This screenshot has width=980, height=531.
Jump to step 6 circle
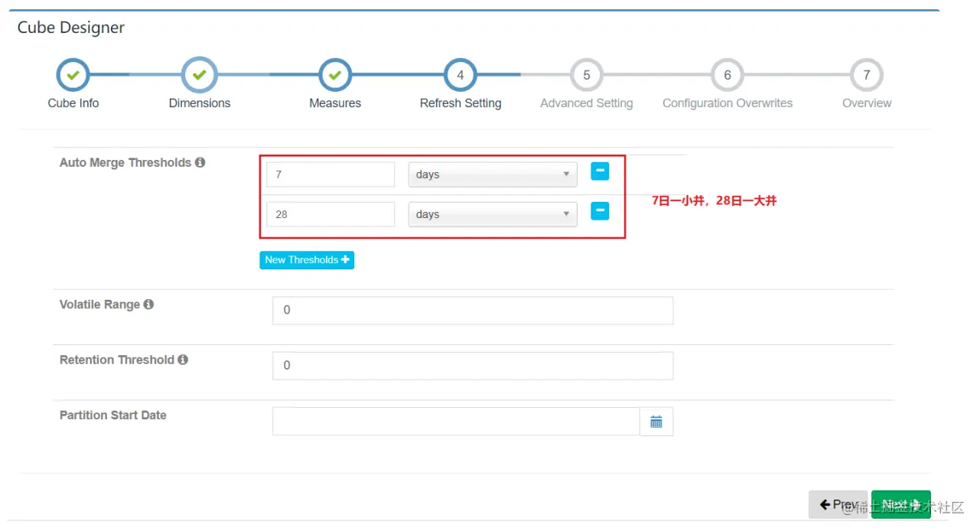728,75
